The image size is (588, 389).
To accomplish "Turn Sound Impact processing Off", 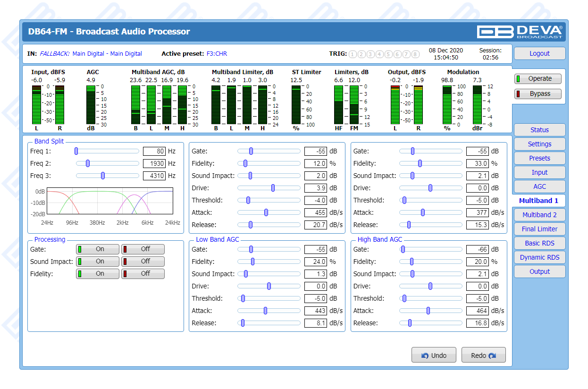I will click(x=143, y=262).
